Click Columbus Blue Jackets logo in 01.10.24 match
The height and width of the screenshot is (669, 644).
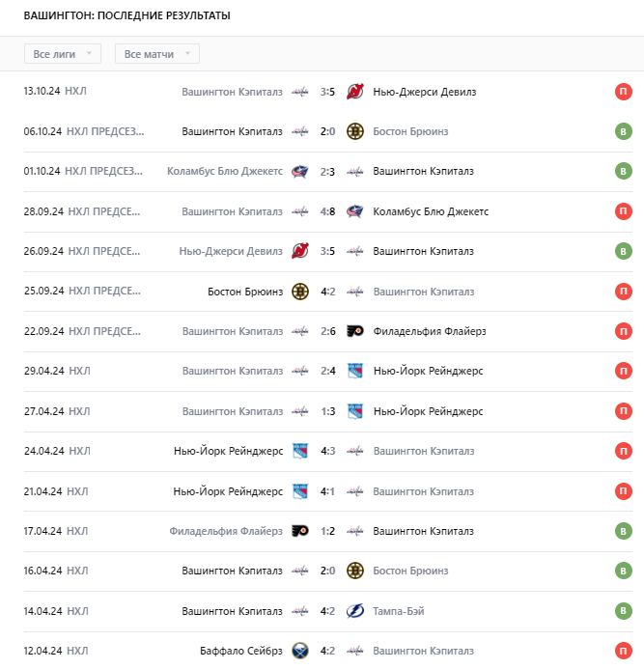299,171
